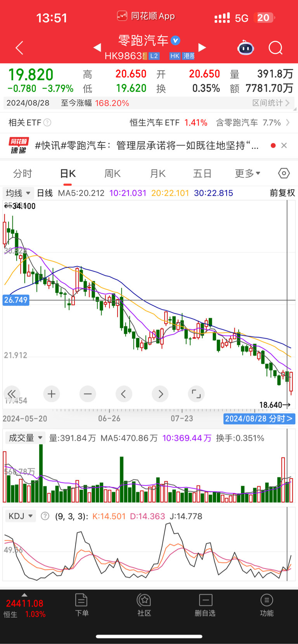Open the 成交量 indicator dropdown
The image size is (298, 644).
pos(25,438)
